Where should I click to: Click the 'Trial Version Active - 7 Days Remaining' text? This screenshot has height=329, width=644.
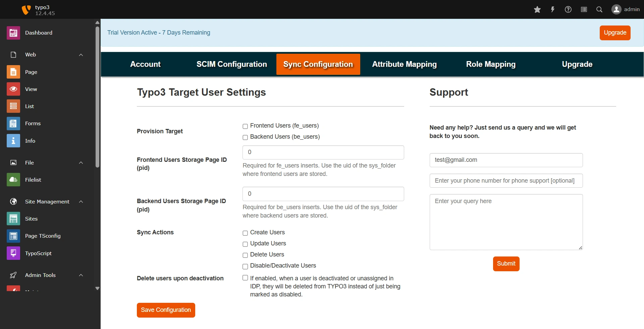point(159,33)
